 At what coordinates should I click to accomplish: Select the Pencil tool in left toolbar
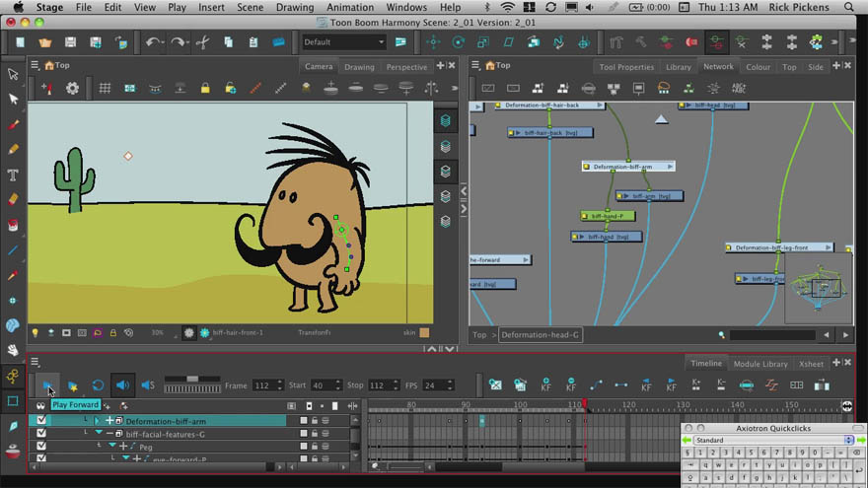(13, 150)
